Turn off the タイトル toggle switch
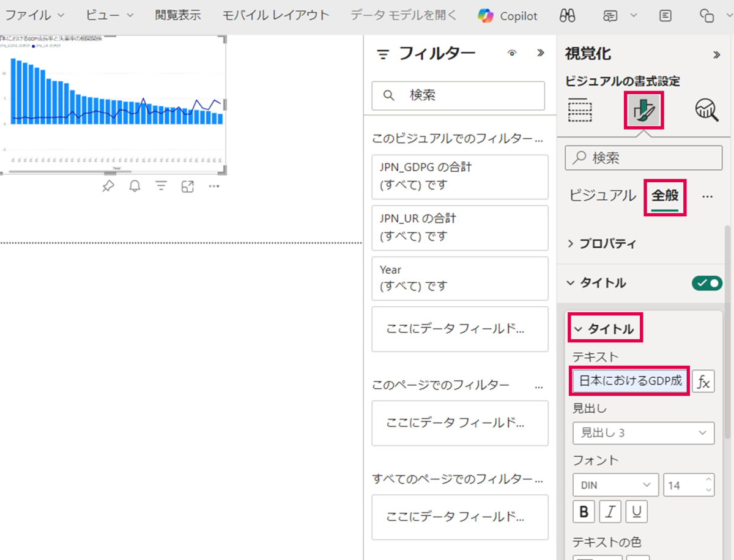The image size is (734, 560). point(707,283)
